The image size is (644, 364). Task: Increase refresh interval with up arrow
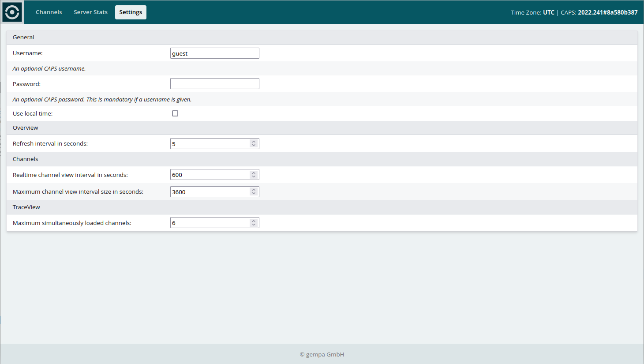(x=254, y=142)
